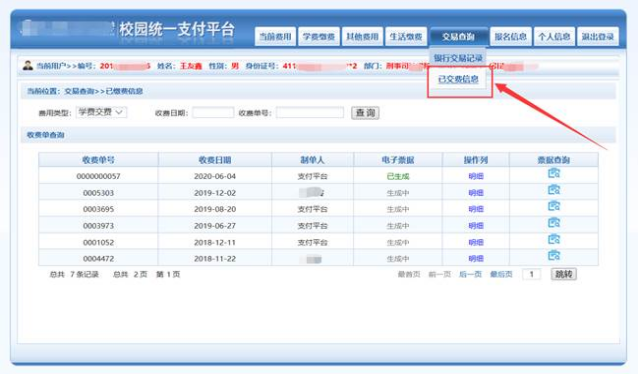639x374 pixels.
Task: Expand the 费用类型 dropdown showing 学费交费
Action: click(x=101, y=112)
